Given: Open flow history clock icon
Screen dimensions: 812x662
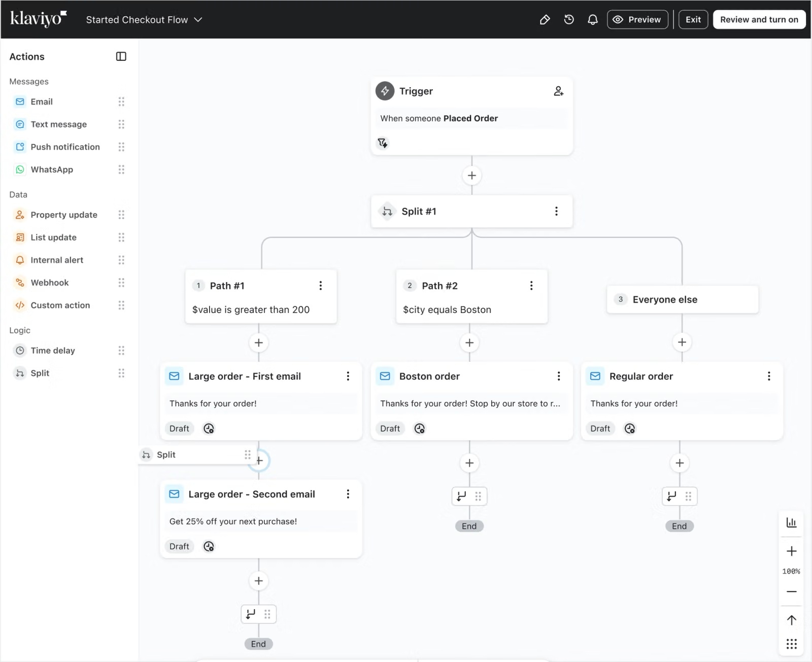Looking at the screenshot, I should (569, 20).
